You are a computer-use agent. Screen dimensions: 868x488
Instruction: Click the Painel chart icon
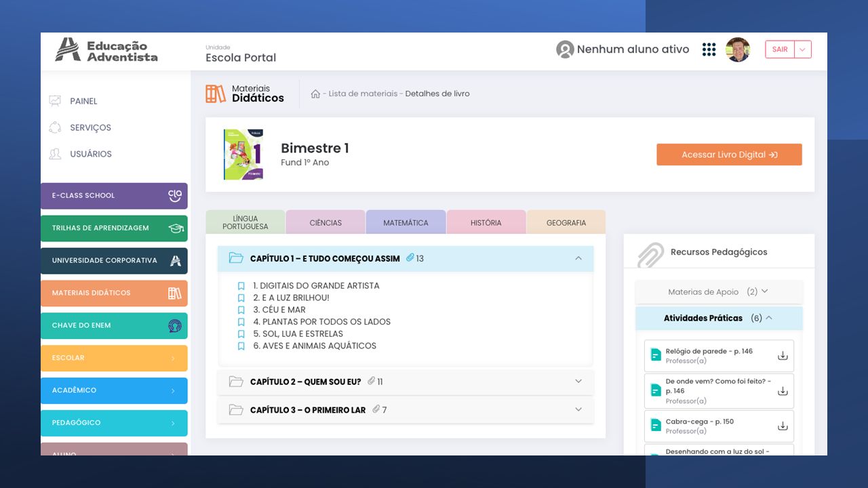[x=55, y=101]
